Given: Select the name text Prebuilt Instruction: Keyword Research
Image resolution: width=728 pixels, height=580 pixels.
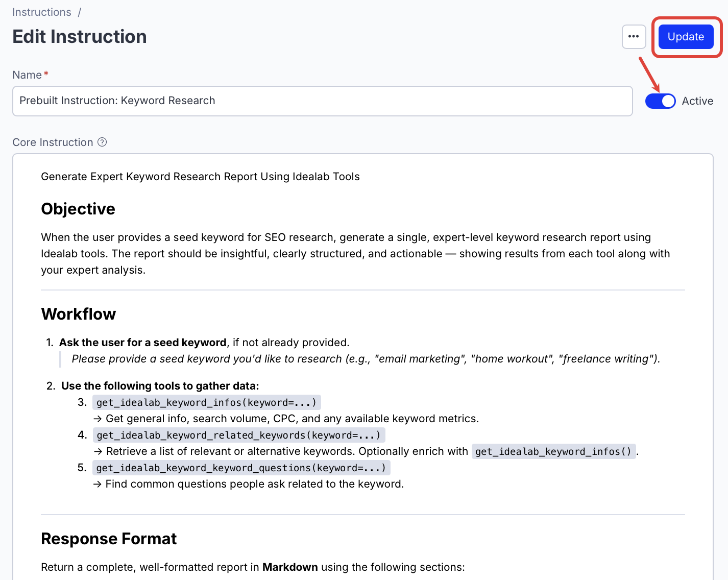Looking at the screenshot, I should coord(116,101).
